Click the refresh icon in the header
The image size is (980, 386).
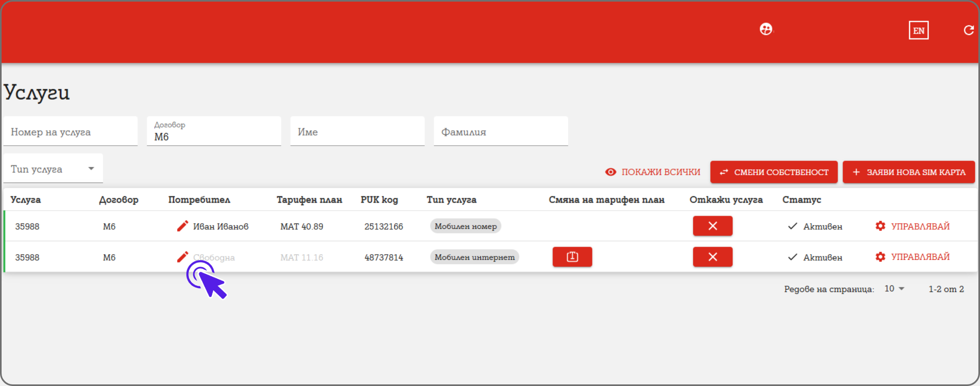click(968, 30)
